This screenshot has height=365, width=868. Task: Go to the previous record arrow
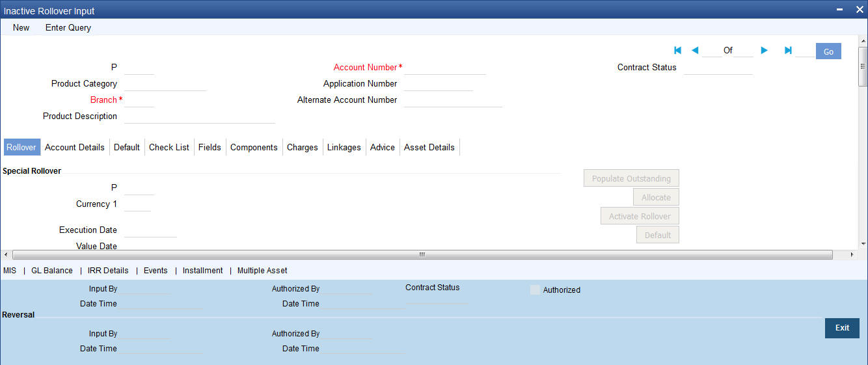pos(695,50)
